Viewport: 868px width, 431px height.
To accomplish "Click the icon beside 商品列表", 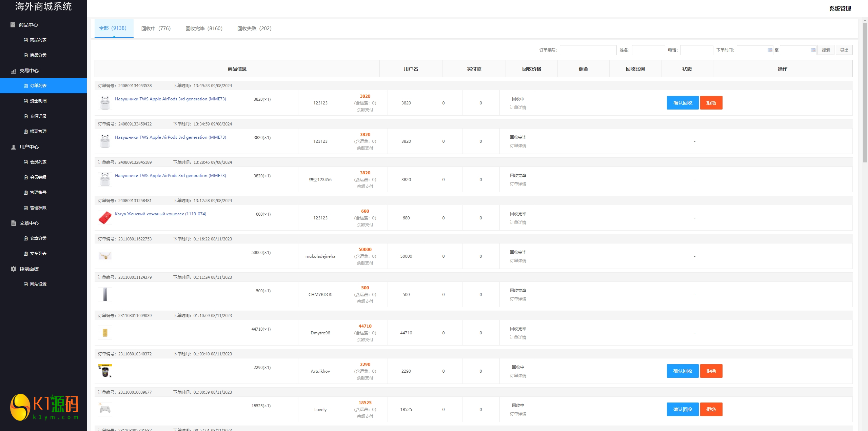I will pos(26,40).
